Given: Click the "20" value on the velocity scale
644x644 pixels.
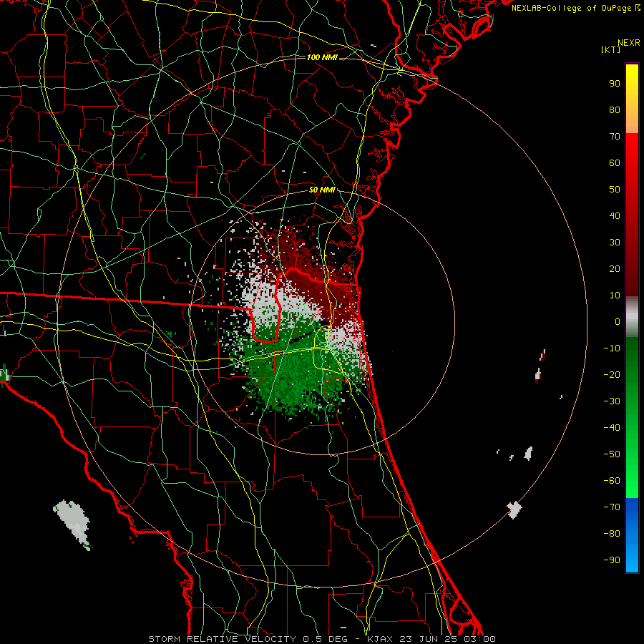Looking at the screenshot, I should click(x=615, y=269).
